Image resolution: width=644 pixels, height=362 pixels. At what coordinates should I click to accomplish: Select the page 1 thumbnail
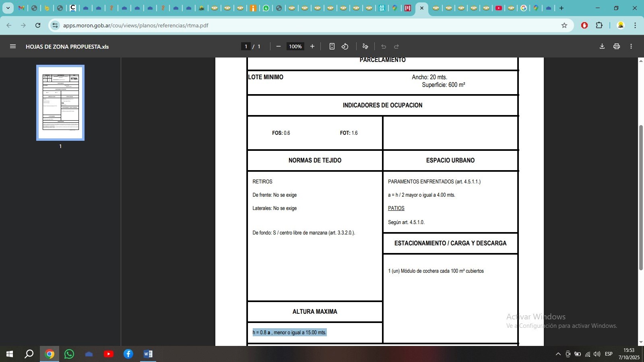tap(60, 103)
